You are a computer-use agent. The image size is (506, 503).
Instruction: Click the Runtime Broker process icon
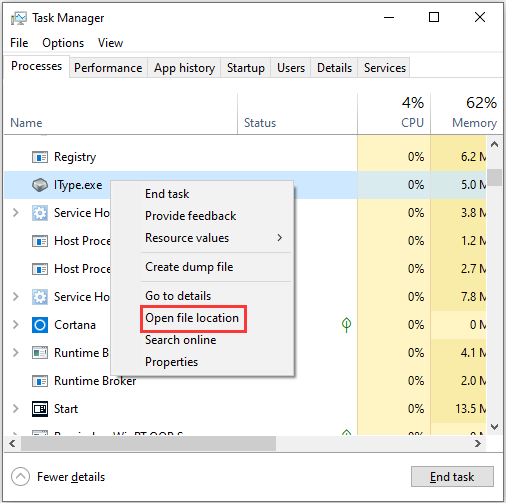pos(40,381)
